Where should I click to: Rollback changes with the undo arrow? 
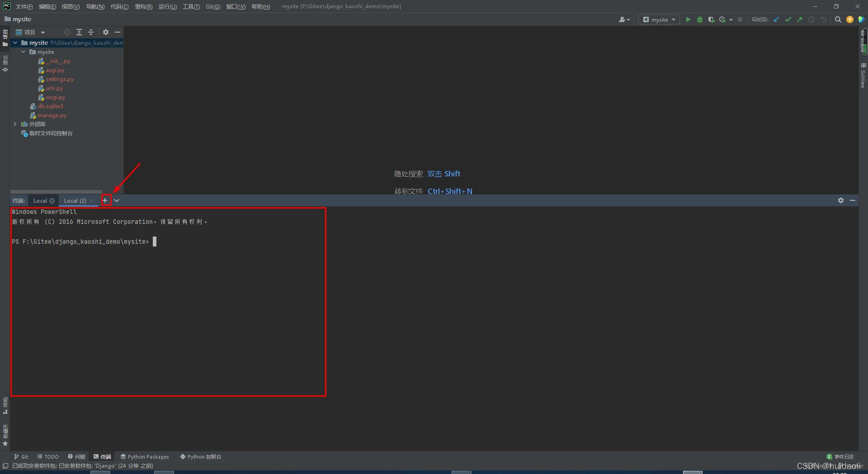coord(824,19)
